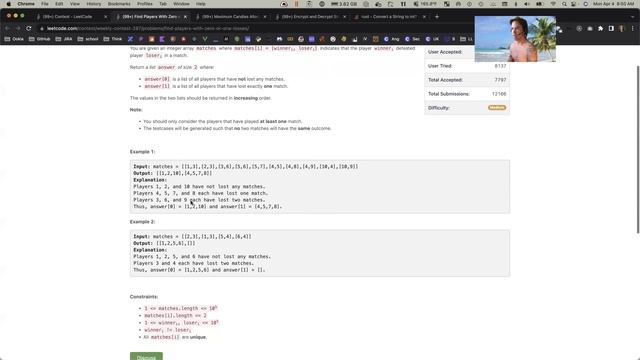Open a new Chrome tab with plus
Screen dimensions: 640x360
click(x=437, y=17)
